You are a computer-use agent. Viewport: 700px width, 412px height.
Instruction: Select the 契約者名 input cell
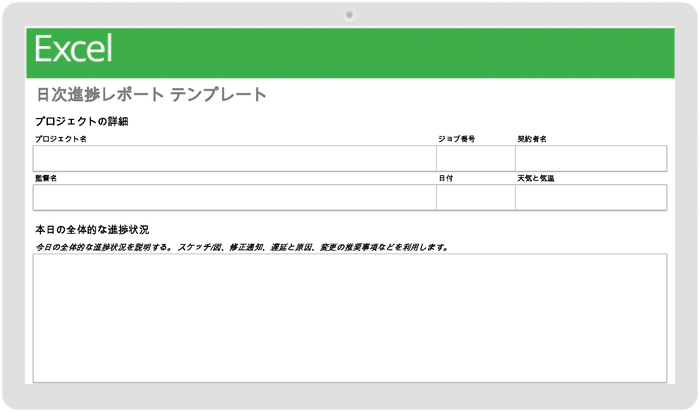pos(591,158)
